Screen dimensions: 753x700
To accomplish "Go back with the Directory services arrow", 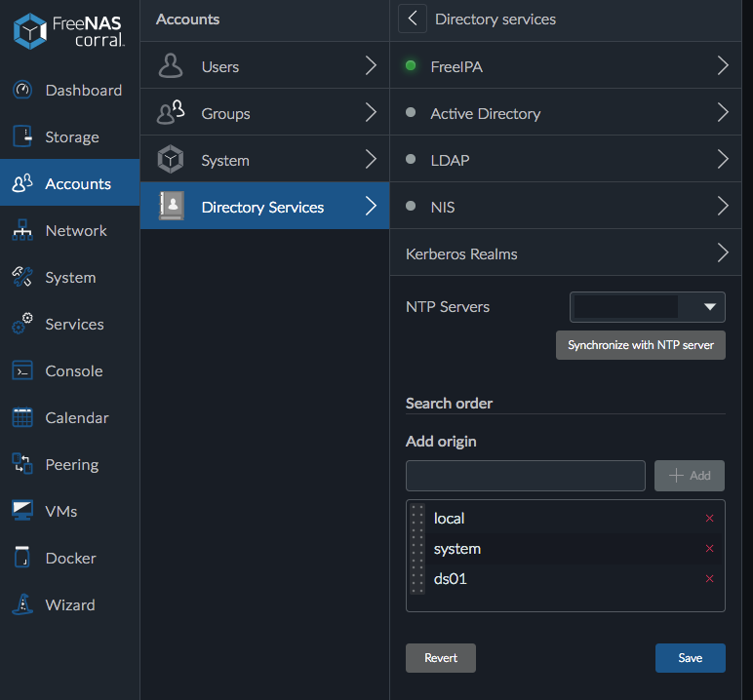I will coord(413,19).
